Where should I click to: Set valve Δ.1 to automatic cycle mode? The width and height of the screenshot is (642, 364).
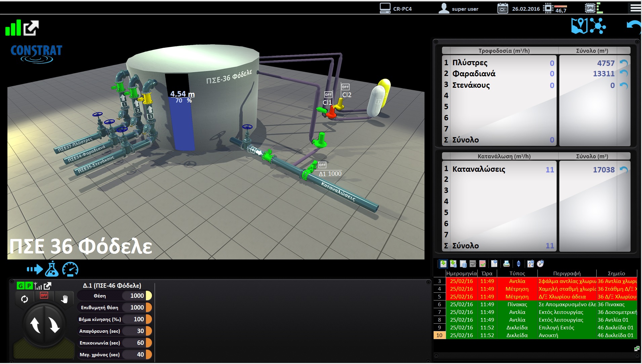click(x=25, y=299)
